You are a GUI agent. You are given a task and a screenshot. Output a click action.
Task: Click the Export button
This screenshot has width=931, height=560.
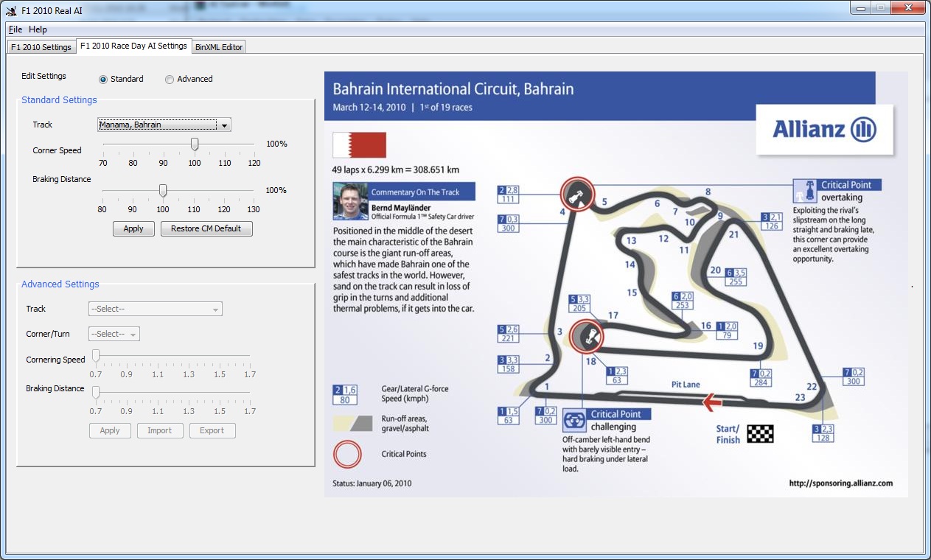click(x=212, y=430)
